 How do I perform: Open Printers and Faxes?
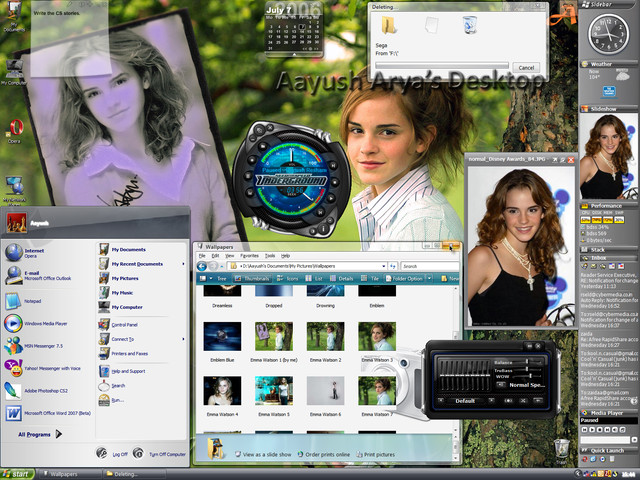[123, 353]
